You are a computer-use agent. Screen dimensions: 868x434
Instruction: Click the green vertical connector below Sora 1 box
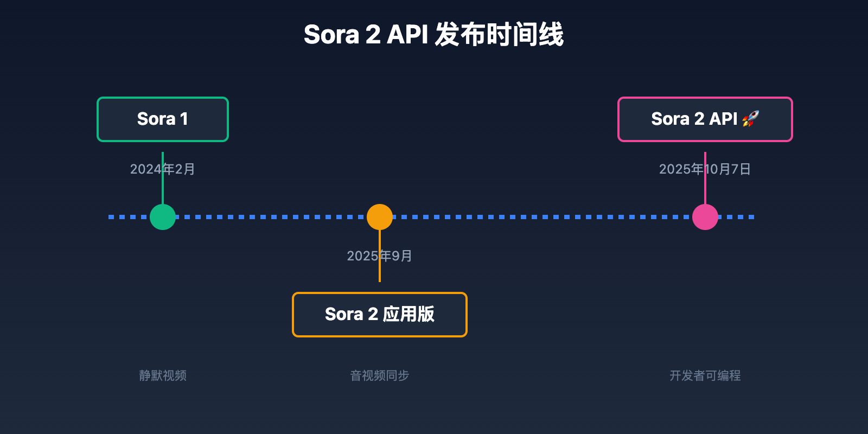point(163,190)
